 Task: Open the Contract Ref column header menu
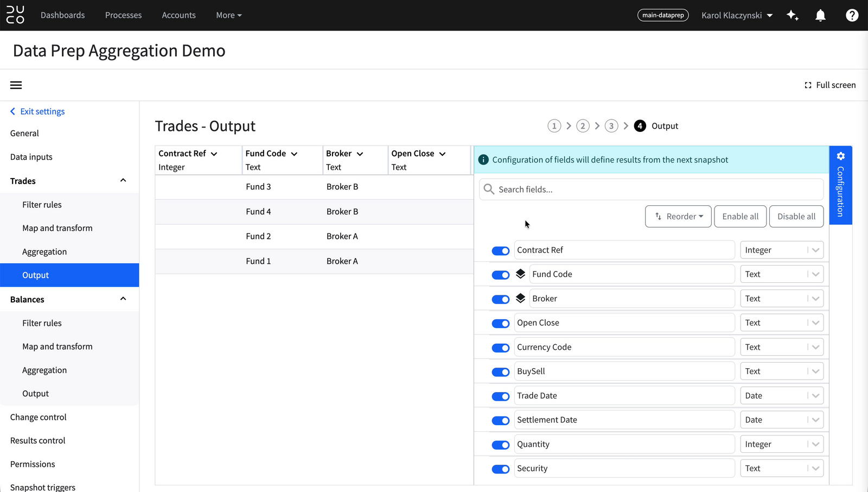point(214,154)
